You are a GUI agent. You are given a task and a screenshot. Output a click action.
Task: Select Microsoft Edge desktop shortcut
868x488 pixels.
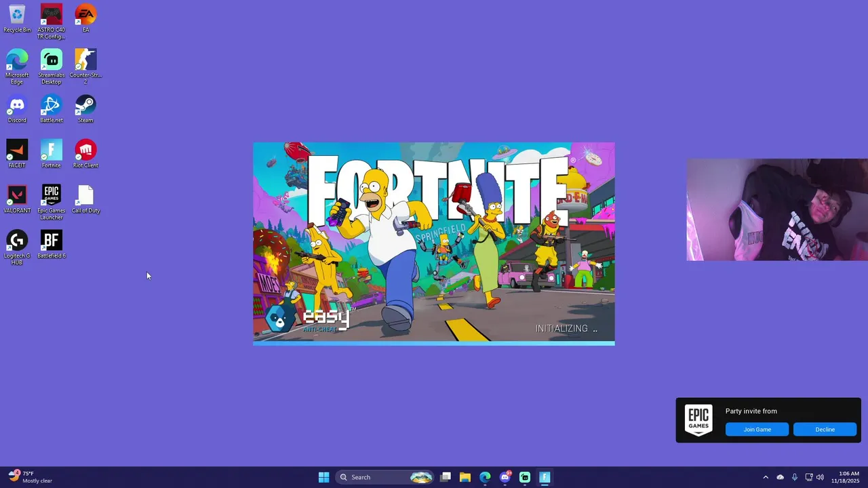pyautogui.click(x=17, y=66)
